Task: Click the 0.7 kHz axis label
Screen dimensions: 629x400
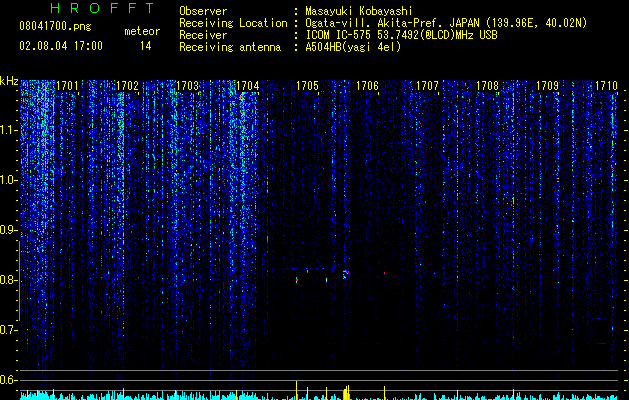Action: [x=7, y=330]
